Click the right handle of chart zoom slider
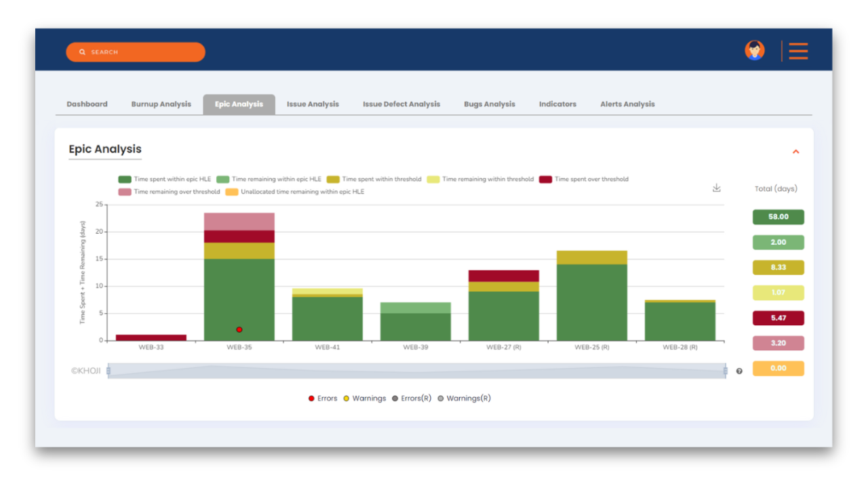 725,371
